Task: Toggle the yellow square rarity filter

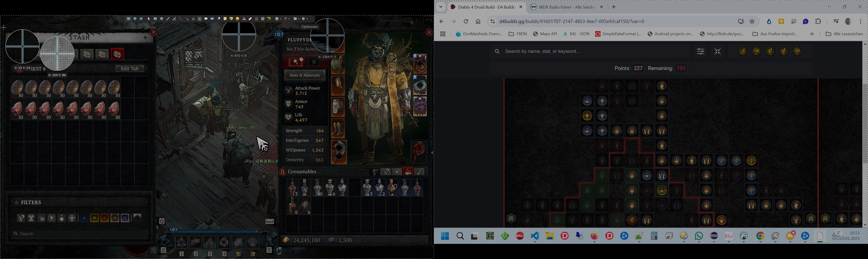Action: [x=94, y=218]
